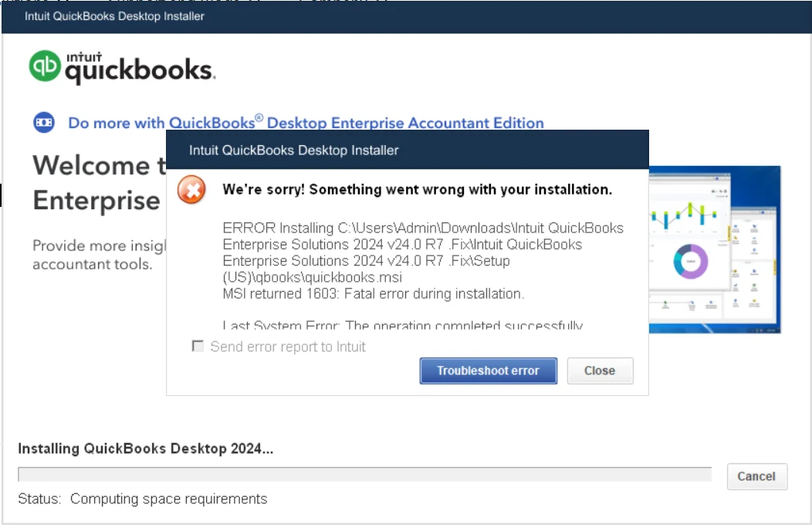This screenshot has width=812, height=528.
Task: Click the green QuickBooks qb logo icon
Action: click(45, 66)
